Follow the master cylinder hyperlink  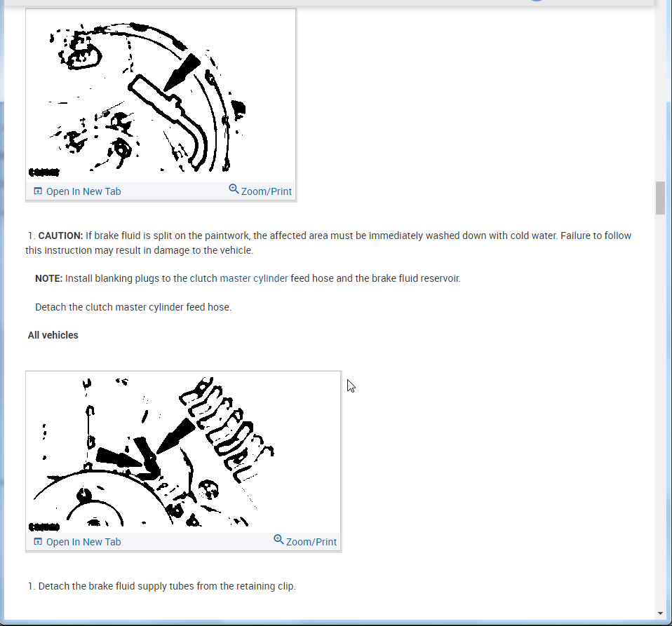click(x=254, y=278)
